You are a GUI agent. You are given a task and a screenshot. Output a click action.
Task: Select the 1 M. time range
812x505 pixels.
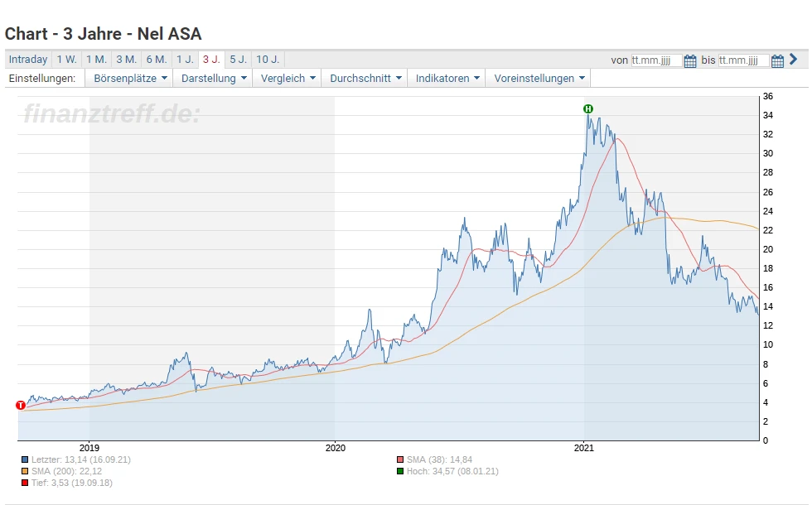[x=96, y=60]
